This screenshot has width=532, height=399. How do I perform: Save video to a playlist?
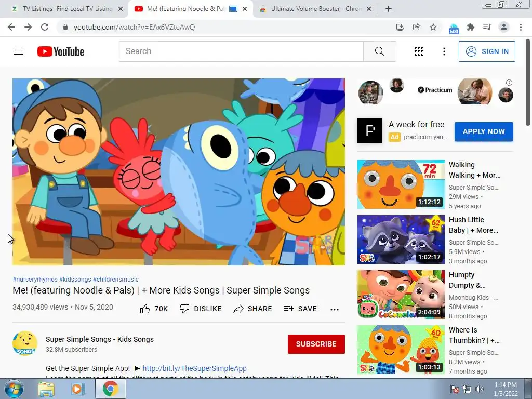click(300, 309)
